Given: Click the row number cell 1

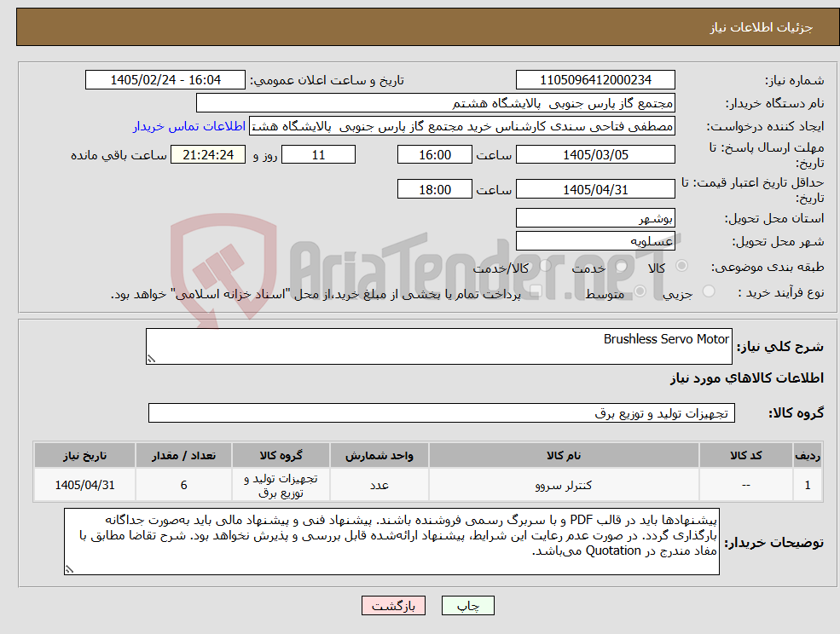Looking at the screenshot, I should click(808, 485).
